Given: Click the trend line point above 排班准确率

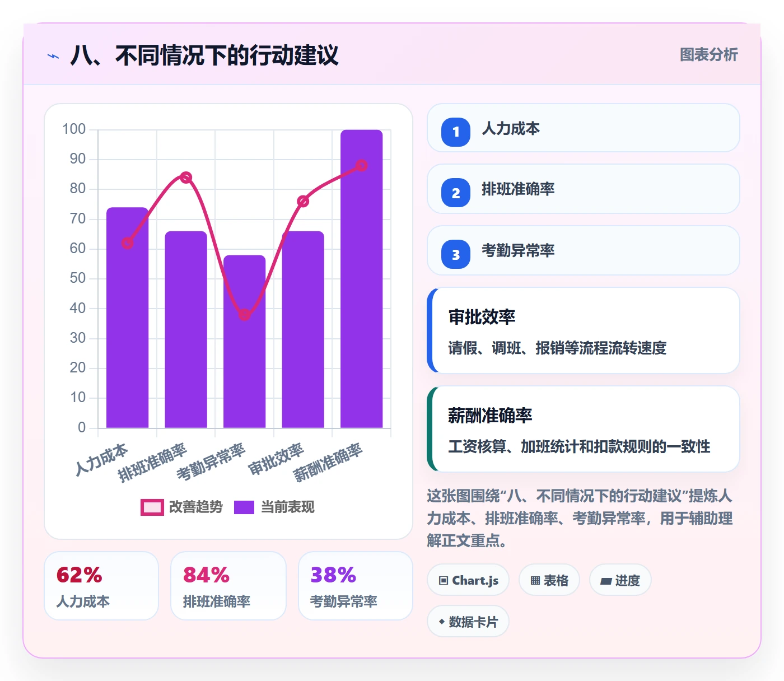Looking at the screenshot, I should pos(186,178).
